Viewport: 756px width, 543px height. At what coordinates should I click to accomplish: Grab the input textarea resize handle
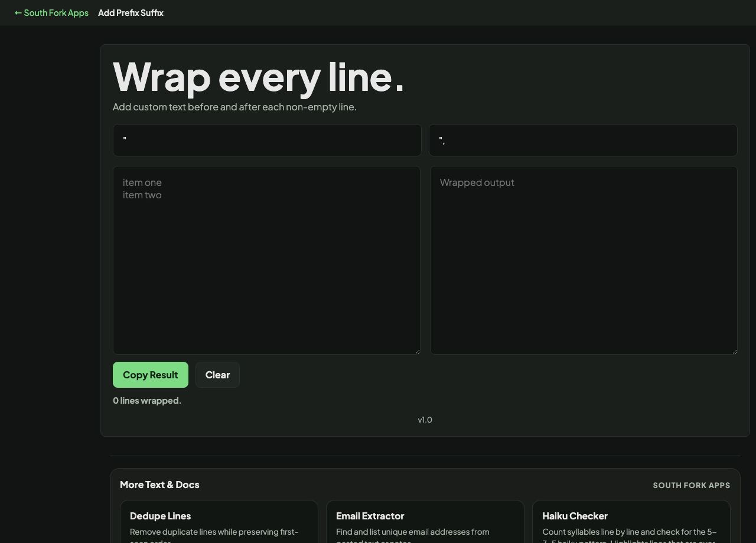[416, 351]
